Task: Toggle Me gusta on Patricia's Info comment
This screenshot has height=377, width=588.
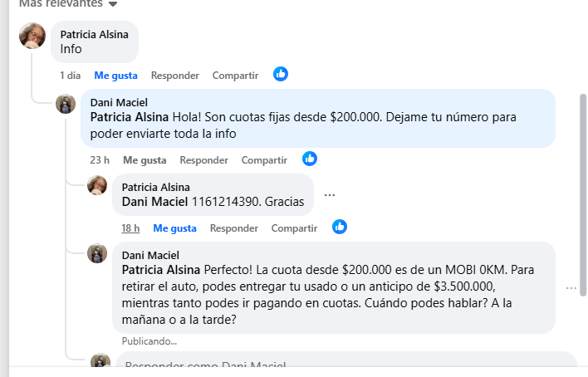Action: (115, 76)
